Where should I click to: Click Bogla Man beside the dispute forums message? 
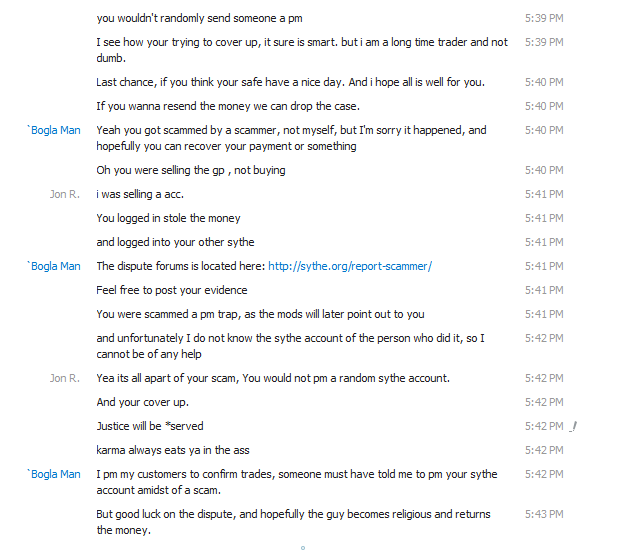tap(55, 266)
